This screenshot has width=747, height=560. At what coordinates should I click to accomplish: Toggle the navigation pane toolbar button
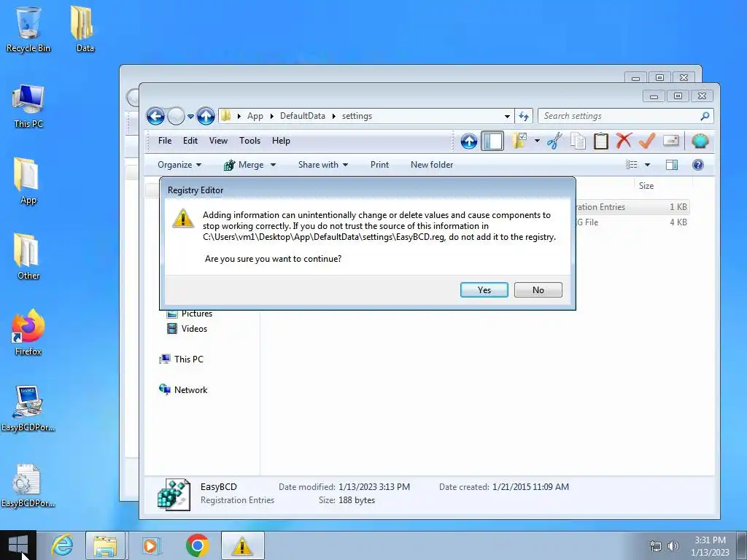492,141
